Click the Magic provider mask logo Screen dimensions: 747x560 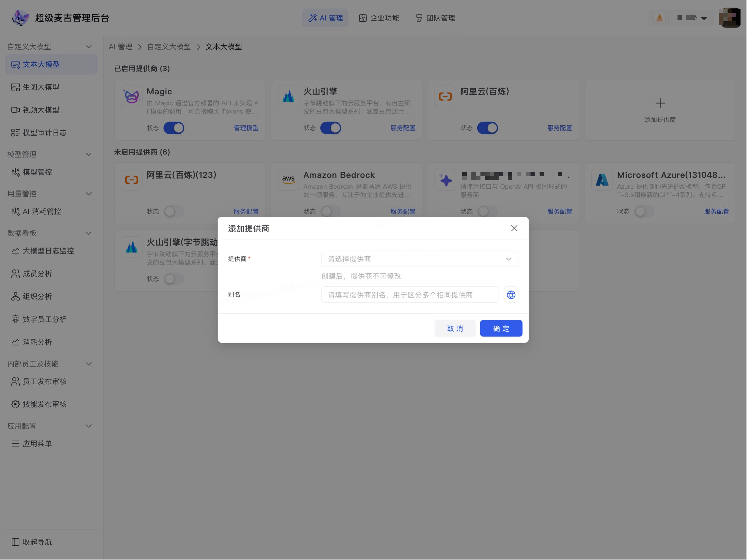click(132, 97)
